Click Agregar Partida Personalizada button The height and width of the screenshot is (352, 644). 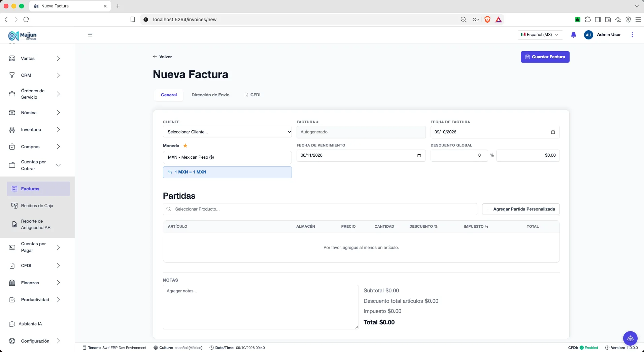point(521,209)
